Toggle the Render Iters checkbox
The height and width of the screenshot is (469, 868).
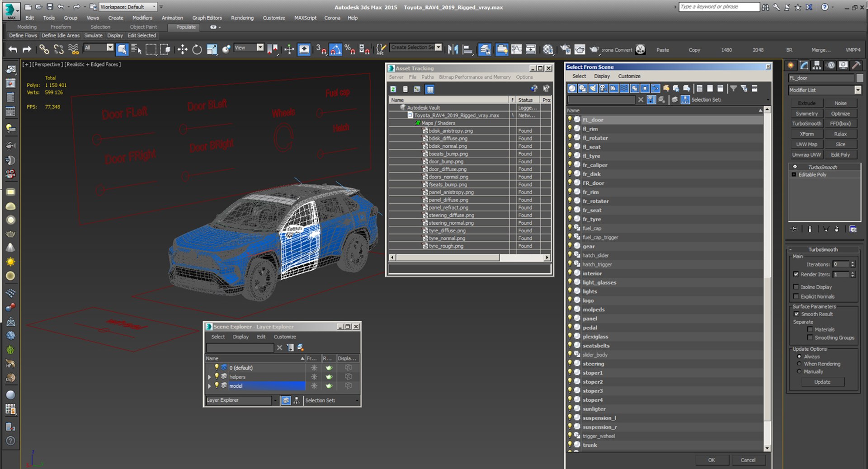pos(796,274)
